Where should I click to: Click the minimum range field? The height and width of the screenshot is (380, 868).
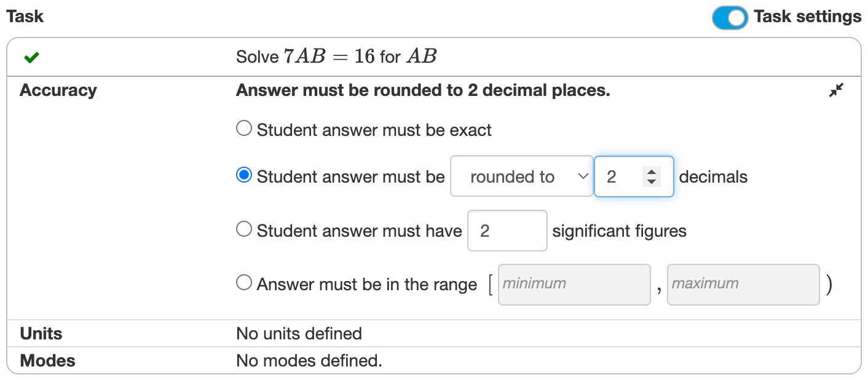[x=574, y=284]
